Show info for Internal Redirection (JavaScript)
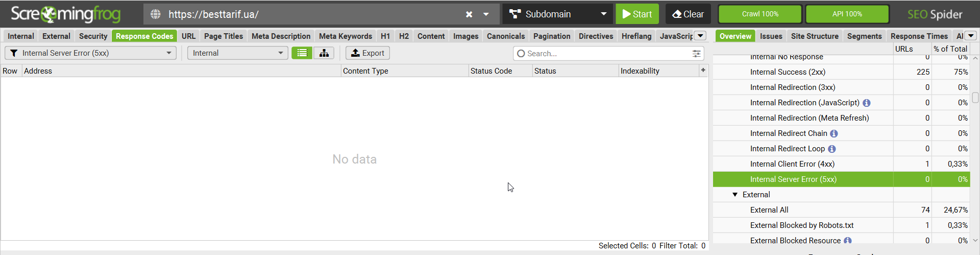The width and height of the screenshot is (980, 255). [x=867, y=103]
